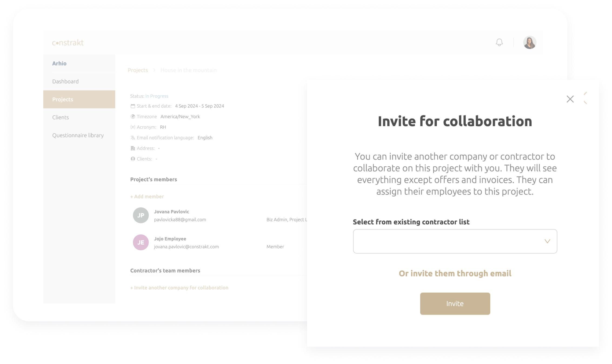Click the calendar icon beside Start & end date
The width and height of the screenshot is (612, 364).
(x=133, y=106)
